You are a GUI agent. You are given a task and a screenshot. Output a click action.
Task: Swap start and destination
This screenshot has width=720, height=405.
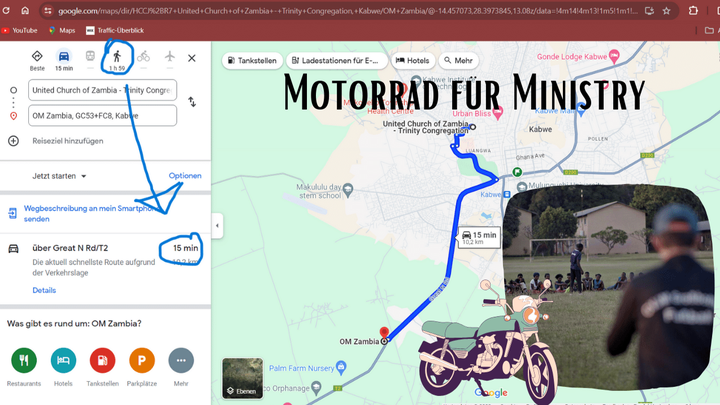(192, 102)
